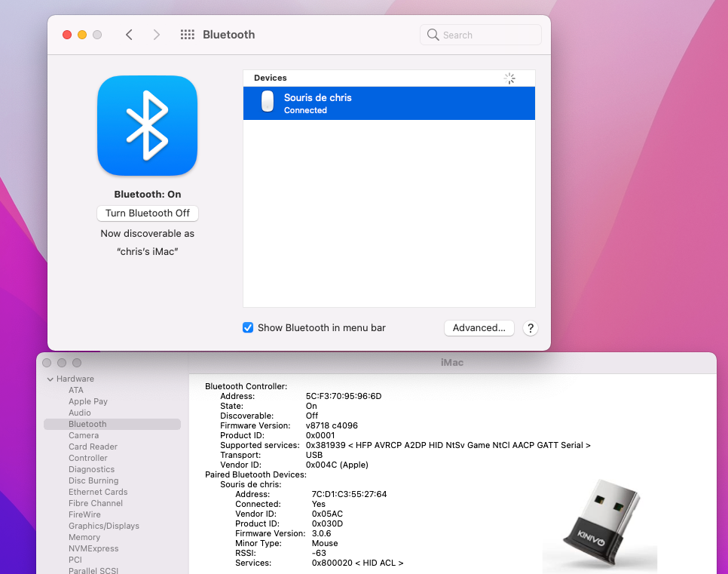This screenshot has width=728, height=574.
Task: Click Services value 0x800020 HID ACL
Action: tap(357, 563)
